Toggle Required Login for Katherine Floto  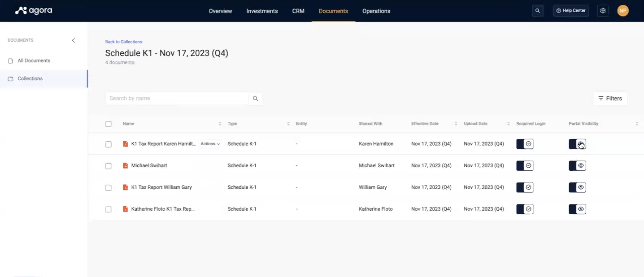525,209
